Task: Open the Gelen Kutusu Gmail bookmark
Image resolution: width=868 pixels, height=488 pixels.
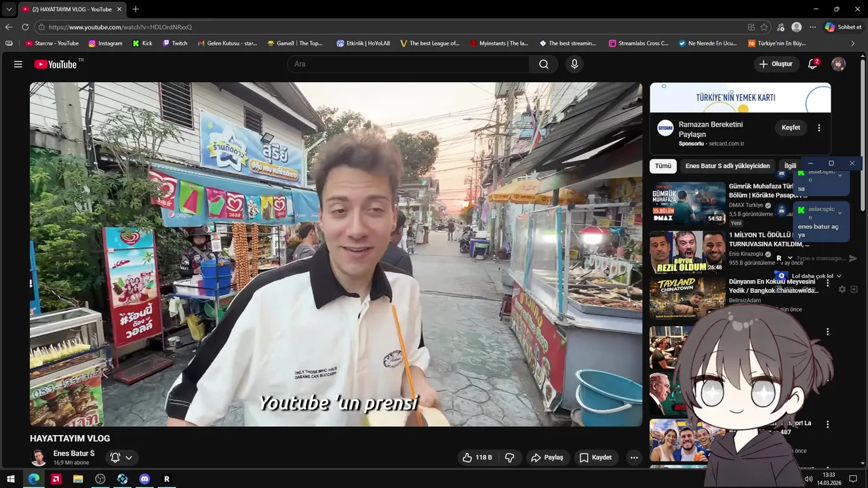Action: 227,43
